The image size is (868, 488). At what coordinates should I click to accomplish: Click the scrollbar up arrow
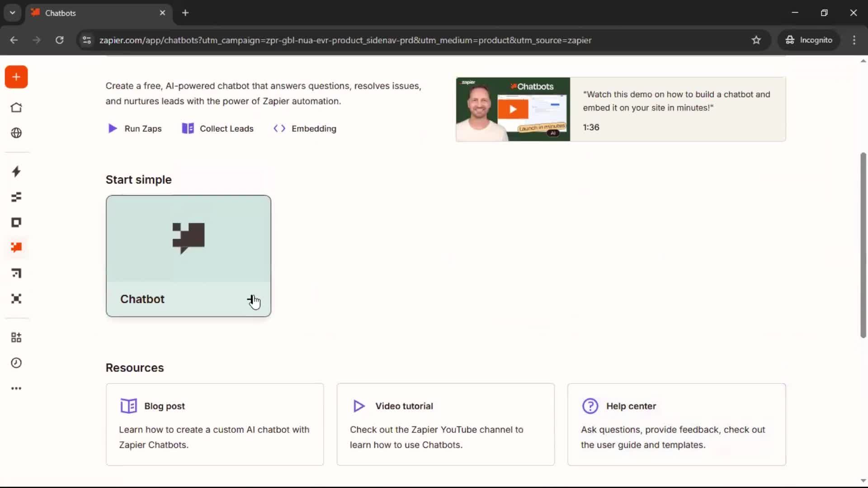[x=863, y=61]
